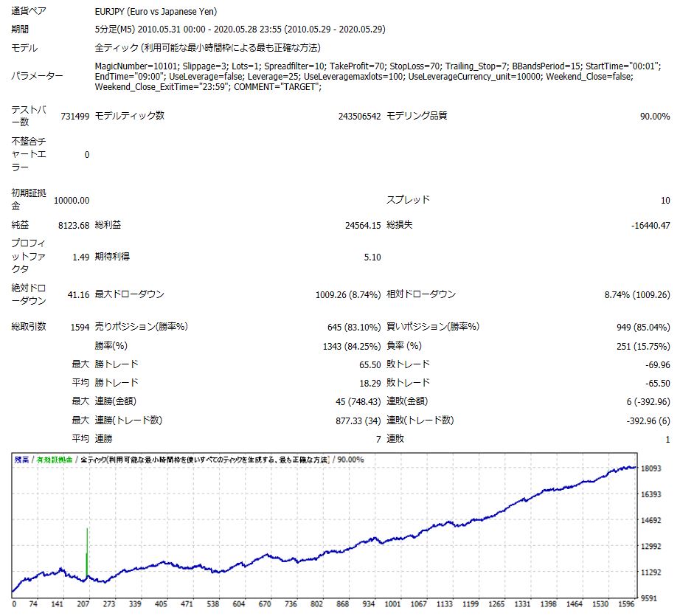680x616 pixels.
Task: Click the period text starting with 5分足(M5)
Action: 240,29
